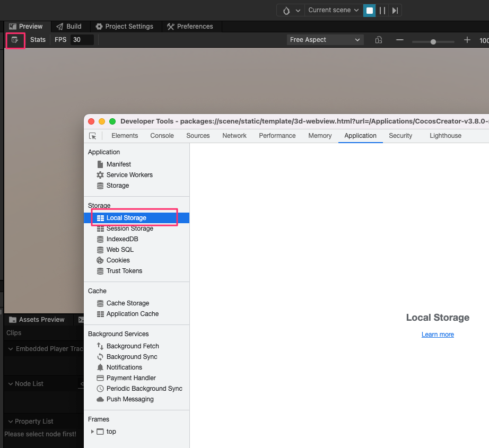Image resolution: width=489 pixels, height=448 pixels.
Task: Stop the running scene preview
Action: (x=369, y=10)
